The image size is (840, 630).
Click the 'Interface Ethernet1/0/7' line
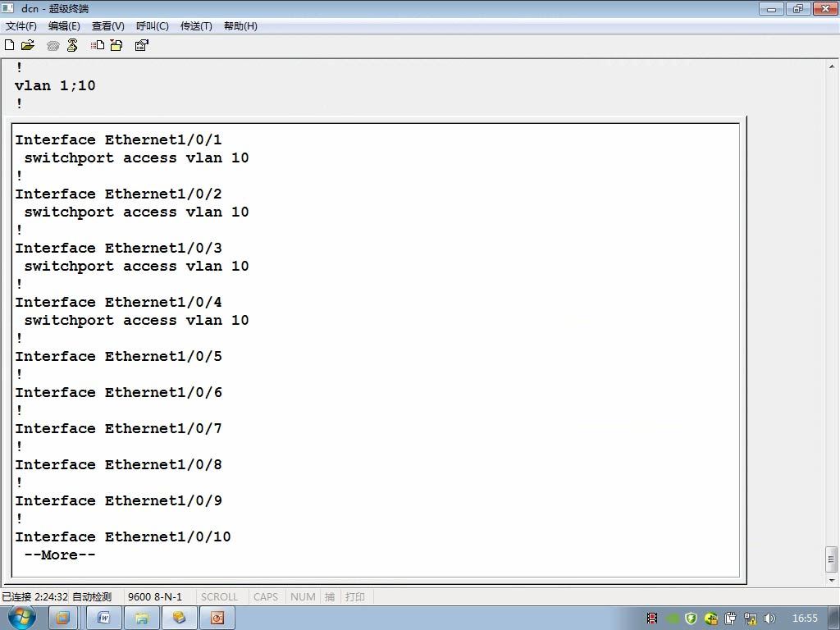coord(118,428)
